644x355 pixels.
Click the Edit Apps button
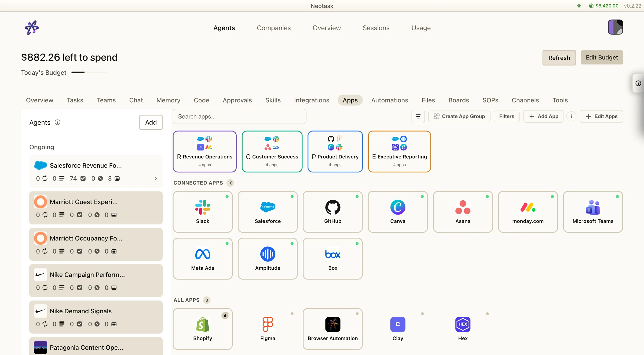coord(601,117)
